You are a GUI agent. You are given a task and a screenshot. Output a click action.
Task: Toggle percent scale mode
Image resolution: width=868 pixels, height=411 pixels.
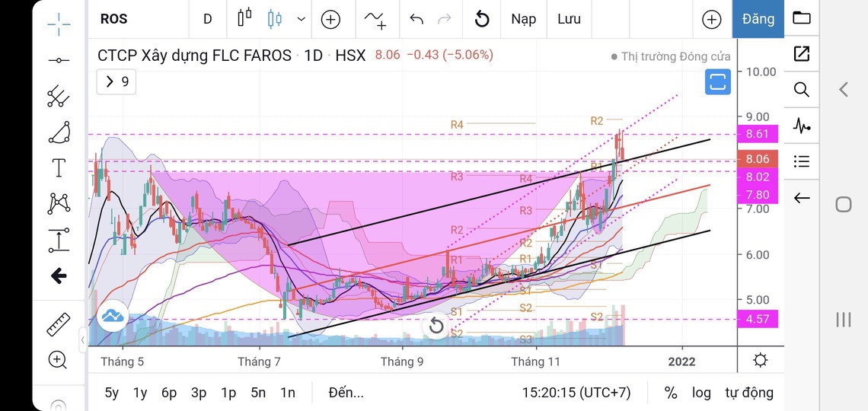point(671,393)
